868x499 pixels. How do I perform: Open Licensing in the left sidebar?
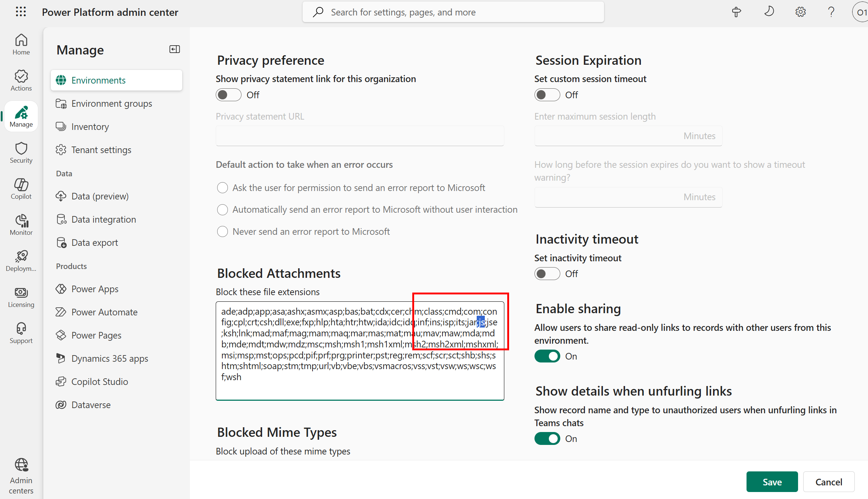coord(21,297)
